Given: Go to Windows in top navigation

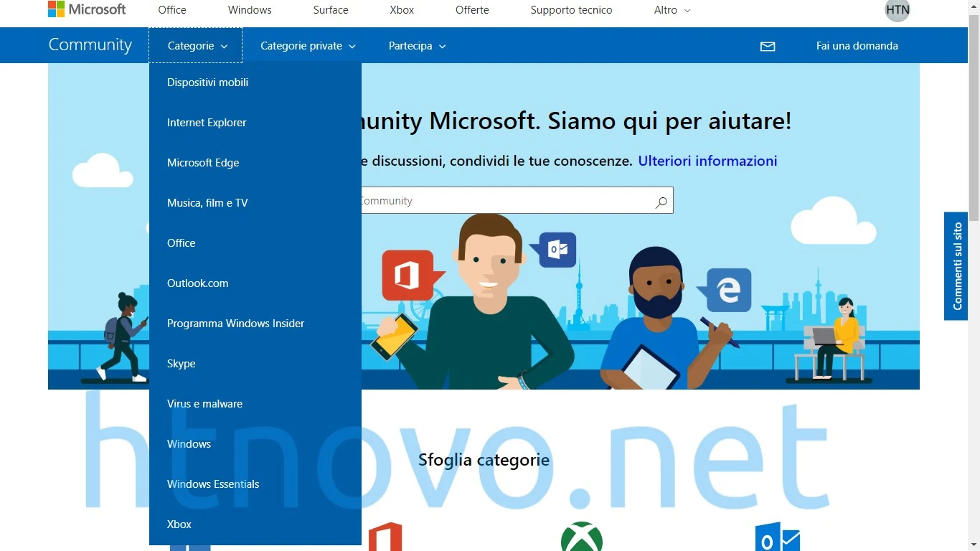Looking at the screenshot, I should 250,10.
